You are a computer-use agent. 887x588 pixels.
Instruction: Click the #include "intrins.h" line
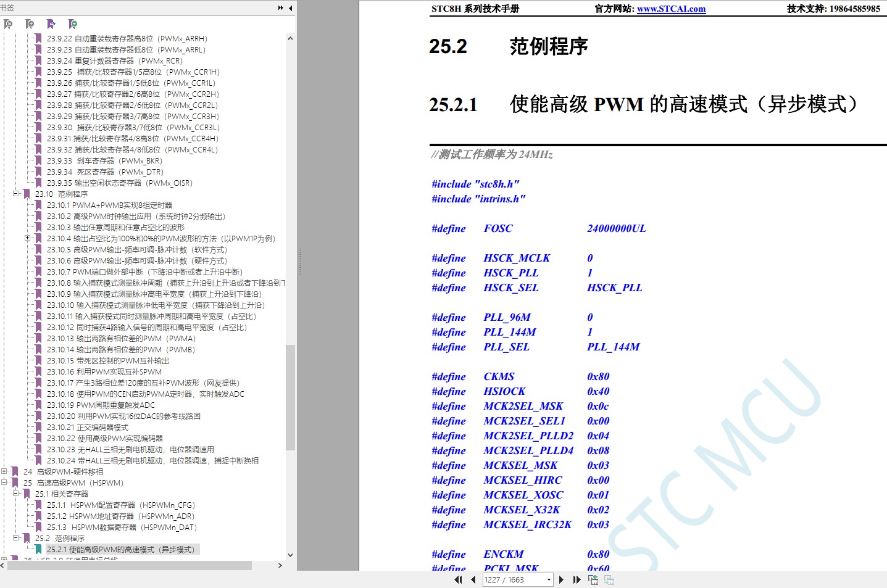478,199
